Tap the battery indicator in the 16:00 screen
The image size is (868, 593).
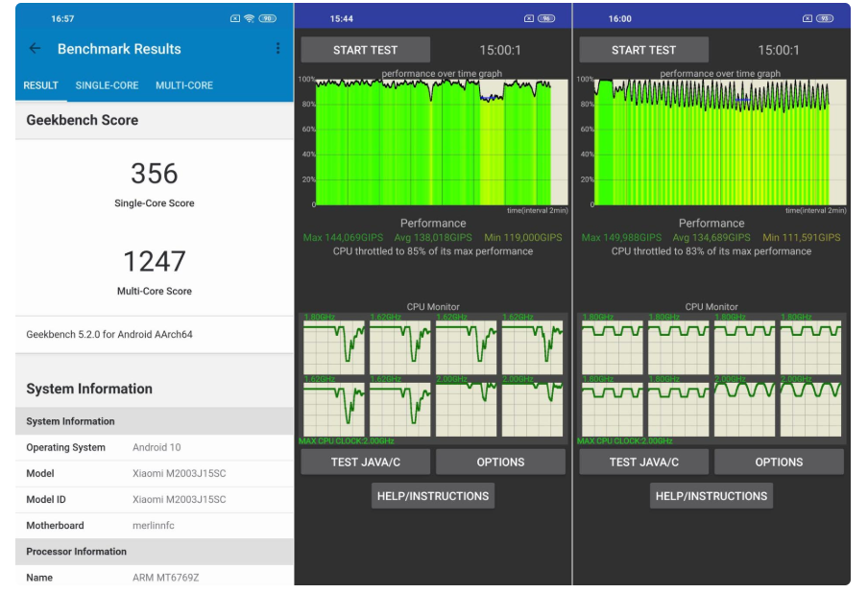pos(825,18)
